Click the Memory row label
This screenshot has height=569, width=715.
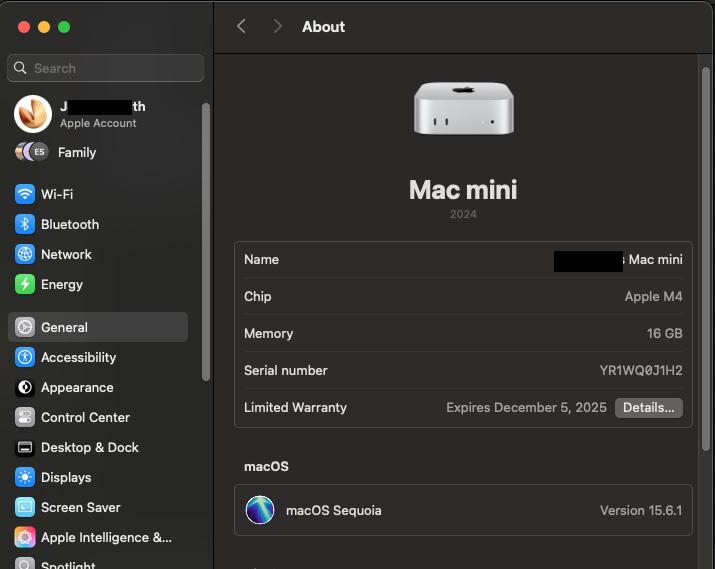point(269,334)
